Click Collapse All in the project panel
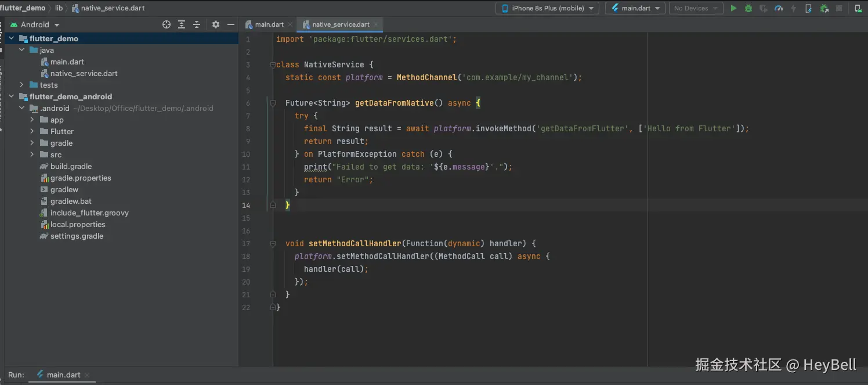This screenshot has width=868, height=385. (197, 24)
